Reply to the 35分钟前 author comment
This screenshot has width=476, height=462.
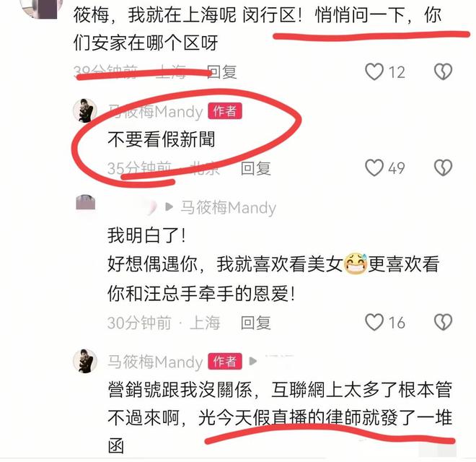pyautogui.click(x=255, y=168)
